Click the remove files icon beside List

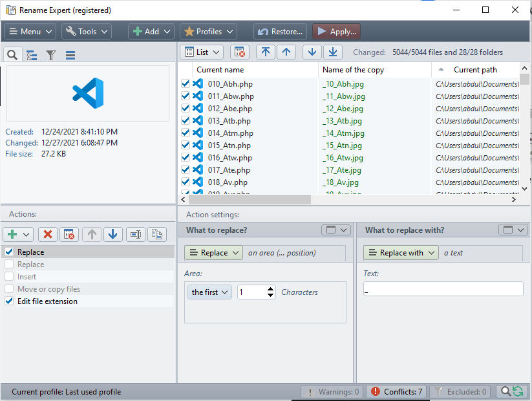pos(239,52)
